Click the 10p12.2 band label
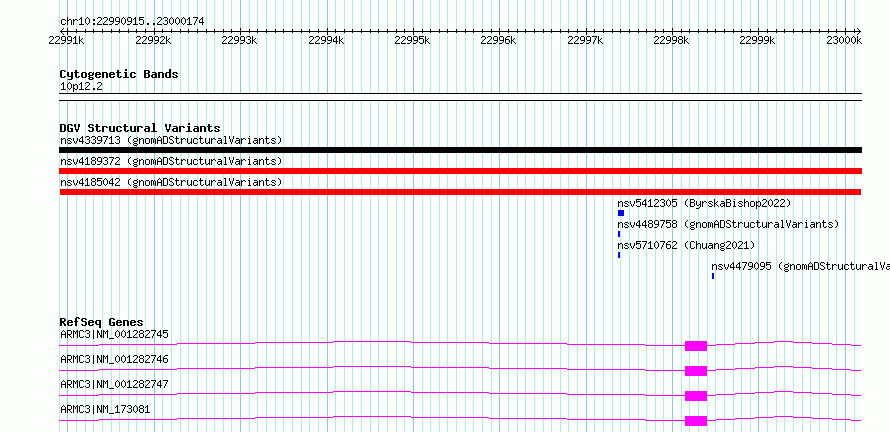The width and height of the screenshot is (890, 432). 81,87
